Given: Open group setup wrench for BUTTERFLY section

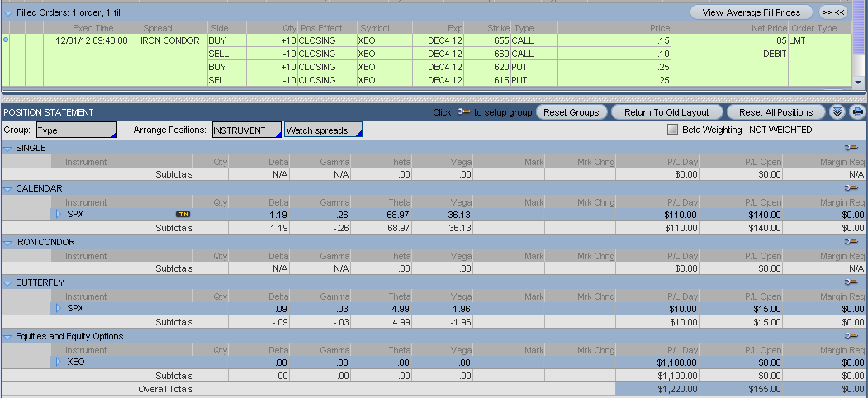Looking at the screenshot, I should (x=851, y=282).
